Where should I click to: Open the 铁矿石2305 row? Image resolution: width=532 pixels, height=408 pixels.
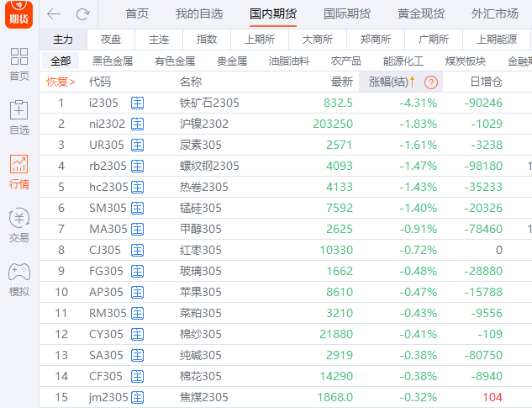[x=209, y=103]
